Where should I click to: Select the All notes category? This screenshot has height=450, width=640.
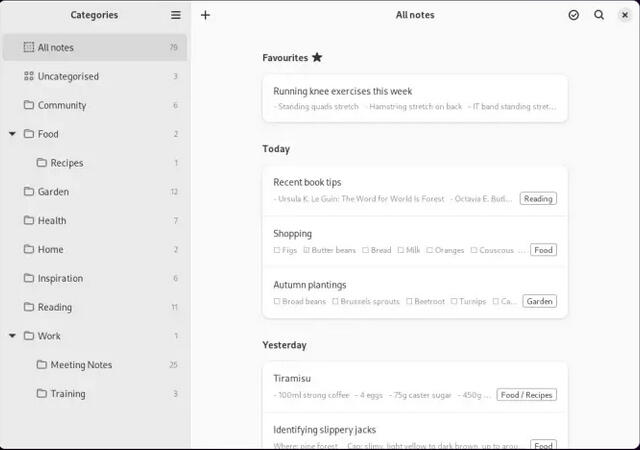(x=94, y=47)
